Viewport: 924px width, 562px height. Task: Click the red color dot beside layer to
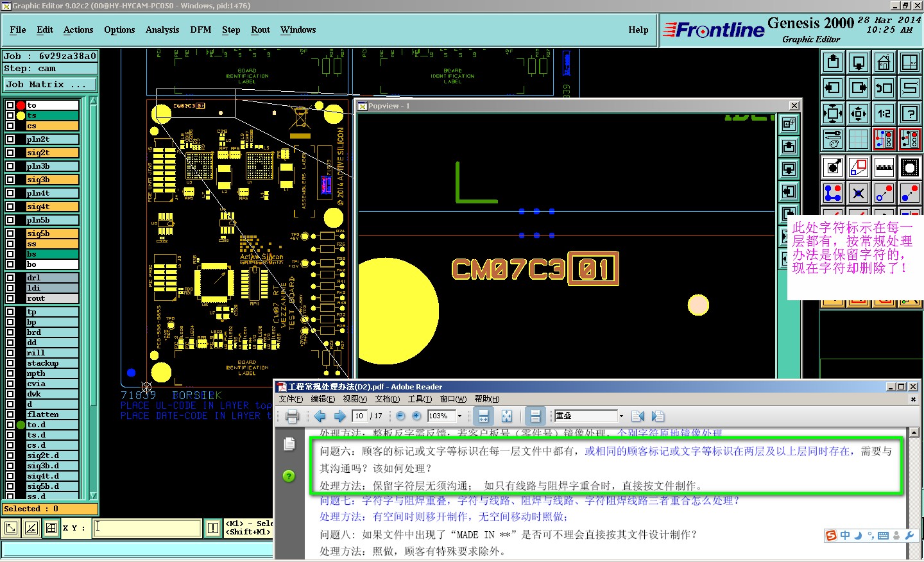pos(21,105)
